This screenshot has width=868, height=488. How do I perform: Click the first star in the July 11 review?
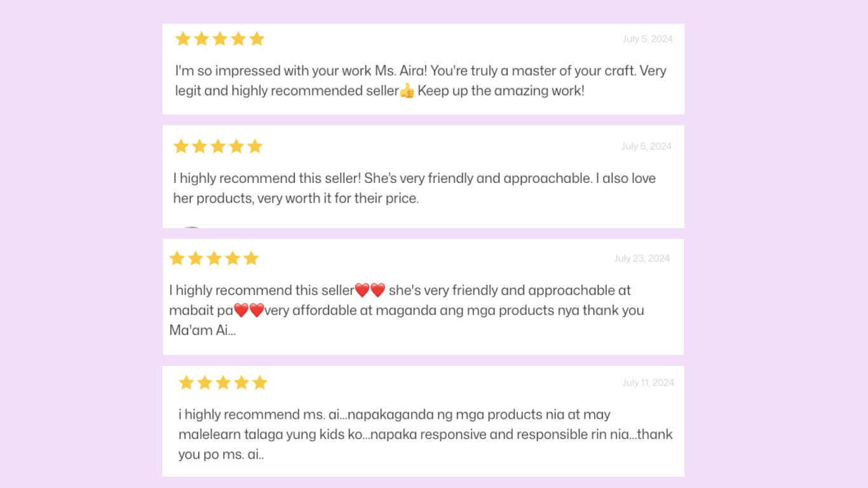tap(186, 383)
